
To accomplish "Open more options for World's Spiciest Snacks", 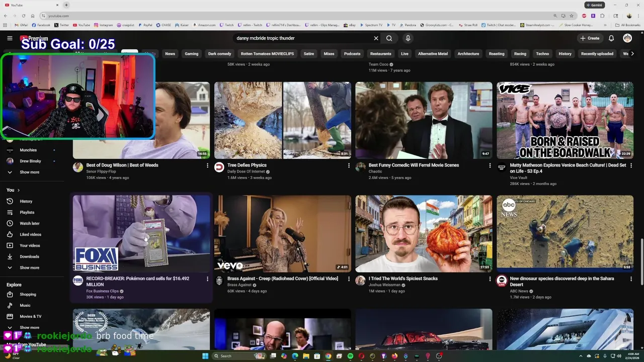I will coord(490,279).
